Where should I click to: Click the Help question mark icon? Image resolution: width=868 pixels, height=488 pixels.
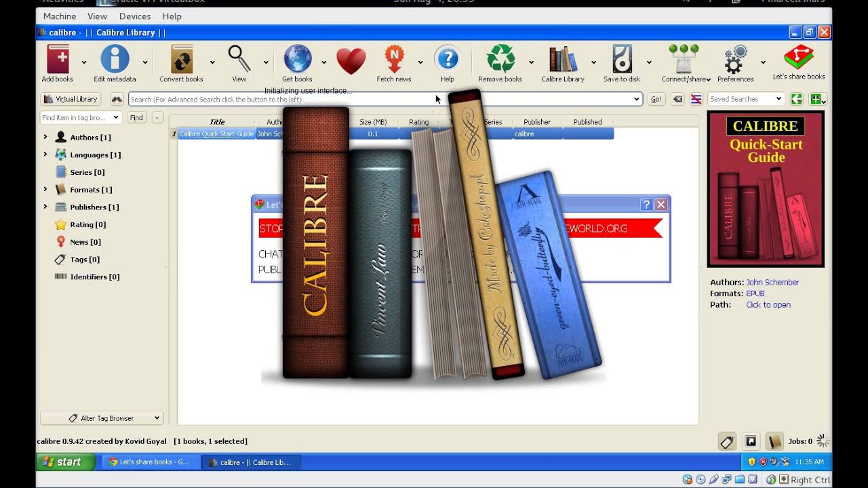click(448, 60)
